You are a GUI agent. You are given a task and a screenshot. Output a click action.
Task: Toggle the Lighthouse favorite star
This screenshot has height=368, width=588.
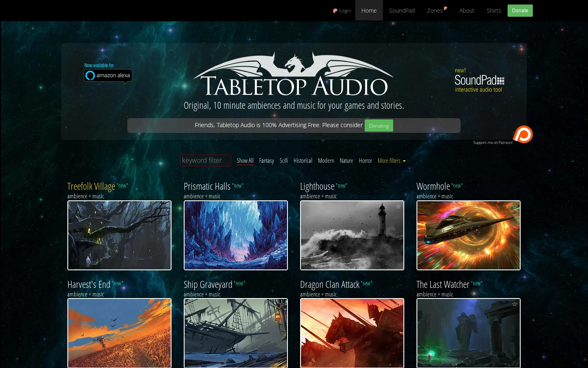click(x=399, y=206)
